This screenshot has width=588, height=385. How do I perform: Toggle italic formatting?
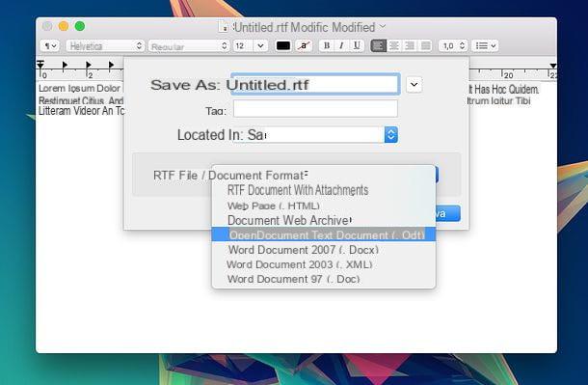(x=341, y=45)
